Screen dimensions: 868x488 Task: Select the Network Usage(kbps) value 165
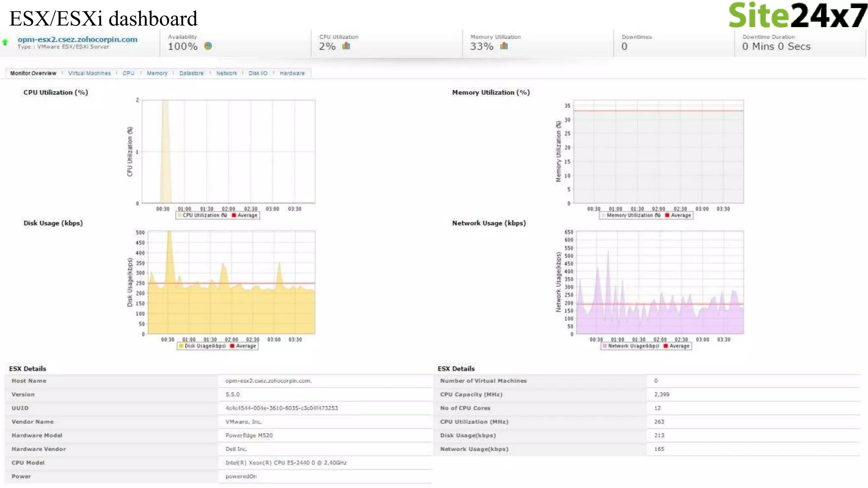point(659,449)
